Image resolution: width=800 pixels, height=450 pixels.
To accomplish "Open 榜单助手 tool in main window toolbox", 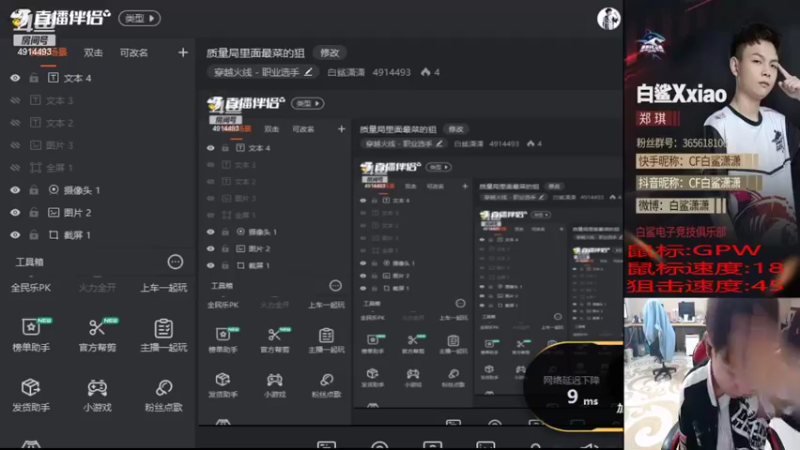I will click(x=31, y=334).
